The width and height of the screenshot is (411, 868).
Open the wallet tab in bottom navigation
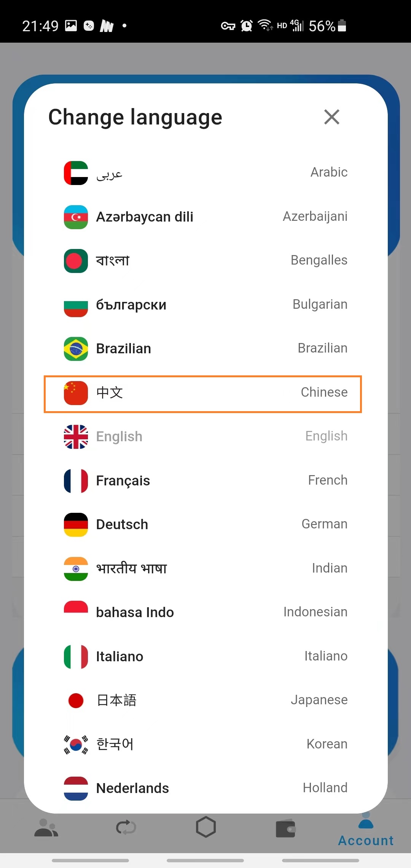tap(286, 828)
